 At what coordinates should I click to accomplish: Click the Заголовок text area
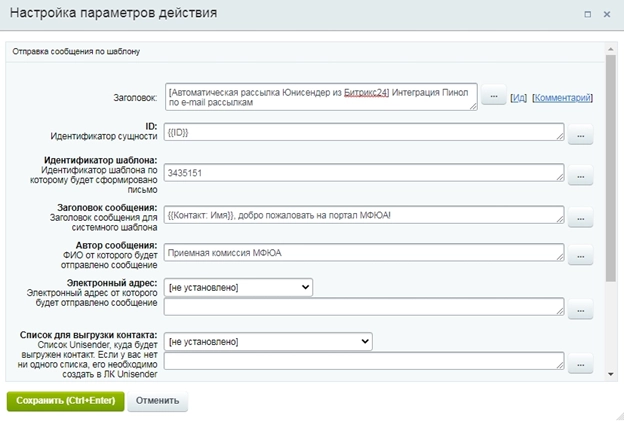coord(321,96)
